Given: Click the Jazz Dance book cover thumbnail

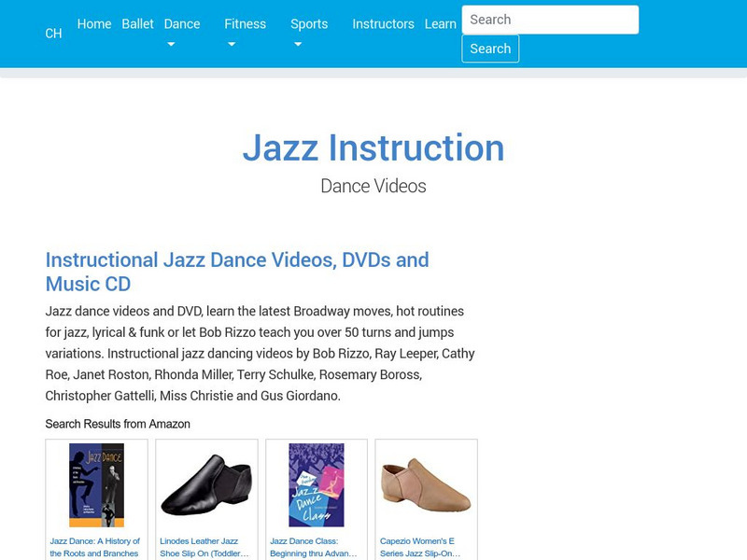Looking at the screenshot, I should (x=95, y=485).
